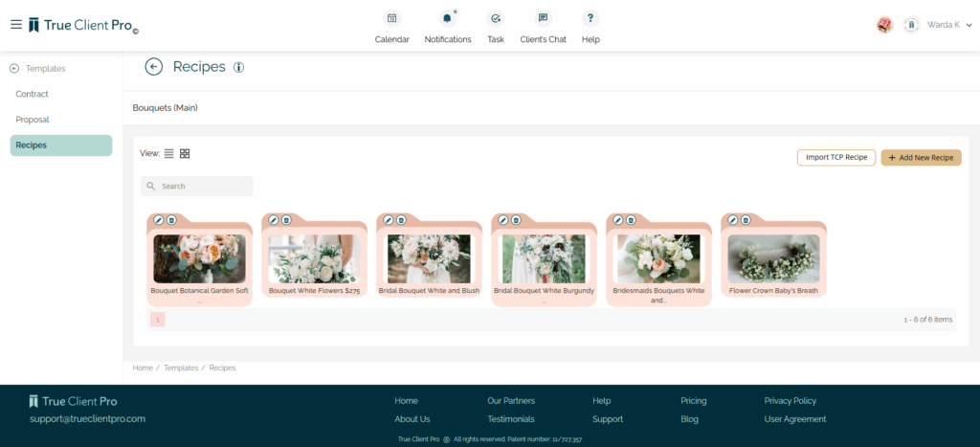Image resolution: width=980 pixels, height=447 pixels.
Task: Open the Task icon in header
Action: 495,18
